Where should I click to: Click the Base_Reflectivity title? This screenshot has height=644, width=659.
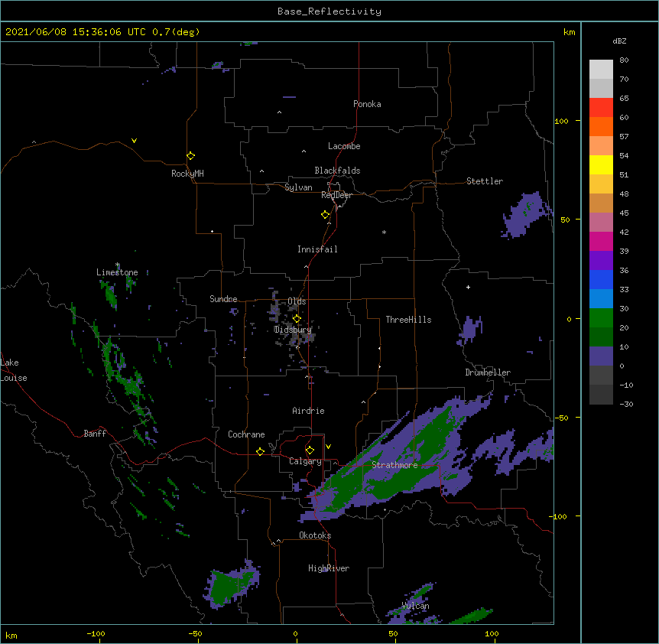tap(329, 11)
